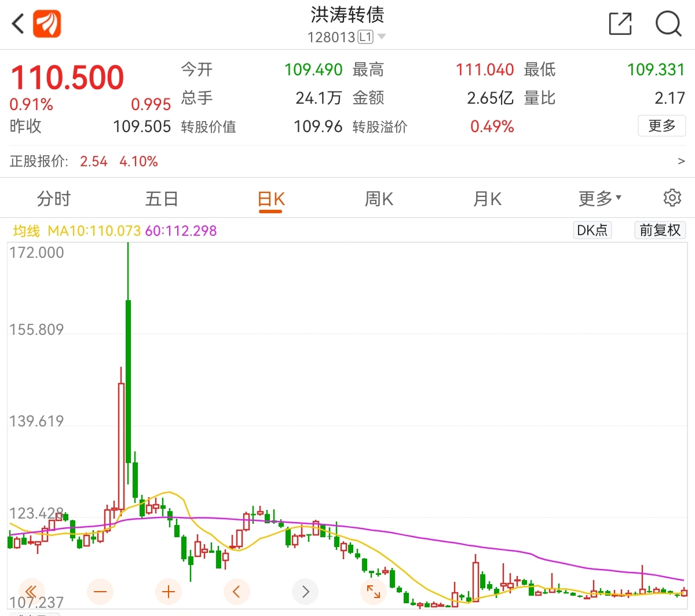The width and height of the screenshot is (695, 616).
Task: Tap the 昨收 value 109.505
Action: pos(142,126)
